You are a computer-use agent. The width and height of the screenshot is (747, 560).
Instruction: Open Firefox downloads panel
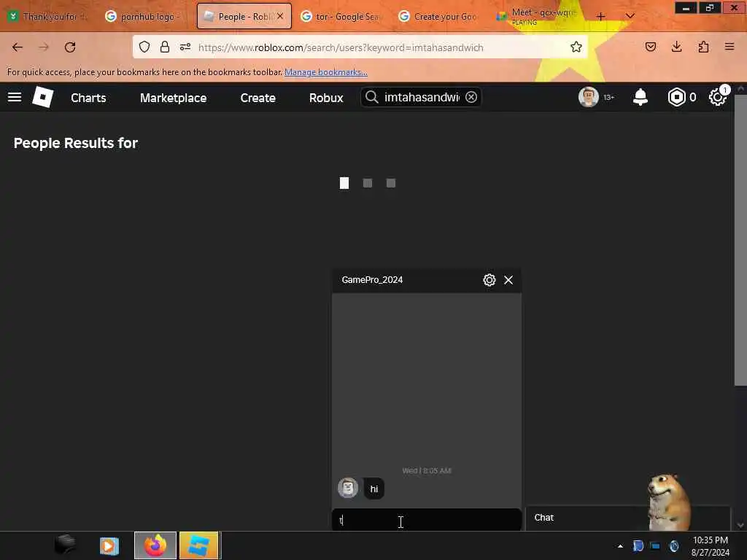pyautogui.click(x=676, y=47)
